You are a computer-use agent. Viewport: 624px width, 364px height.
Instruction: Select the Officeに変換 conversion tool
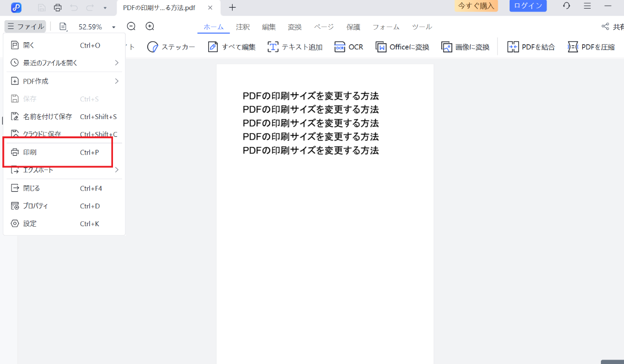pos(402,47)
